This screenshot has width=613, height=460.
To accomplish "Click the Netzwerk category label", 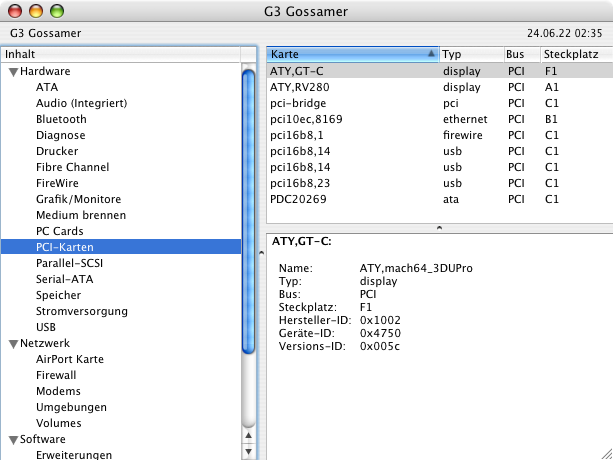I will tap(45, 343).
